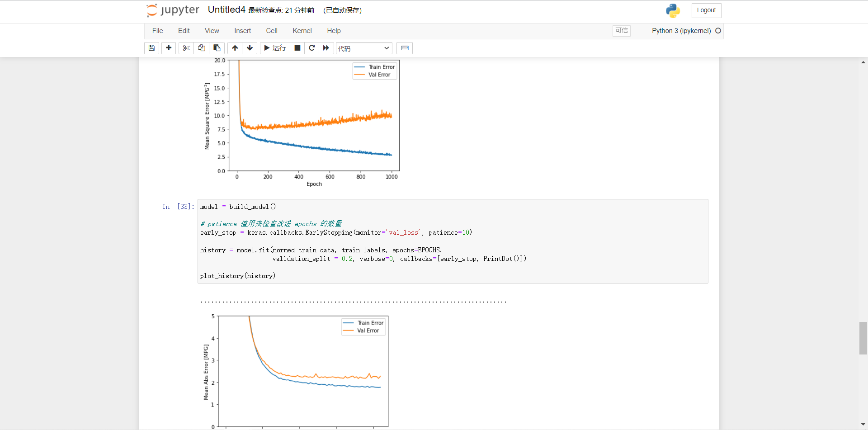Restart the kernel icon
This screenshot has width=868, height=430.
pos(312,48)
